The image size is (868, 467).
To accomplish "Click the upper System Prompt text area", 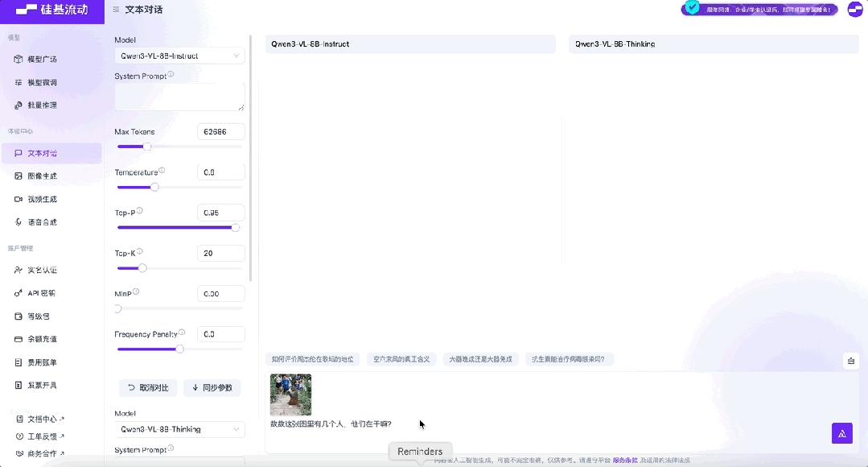I will tap(179, 97).
